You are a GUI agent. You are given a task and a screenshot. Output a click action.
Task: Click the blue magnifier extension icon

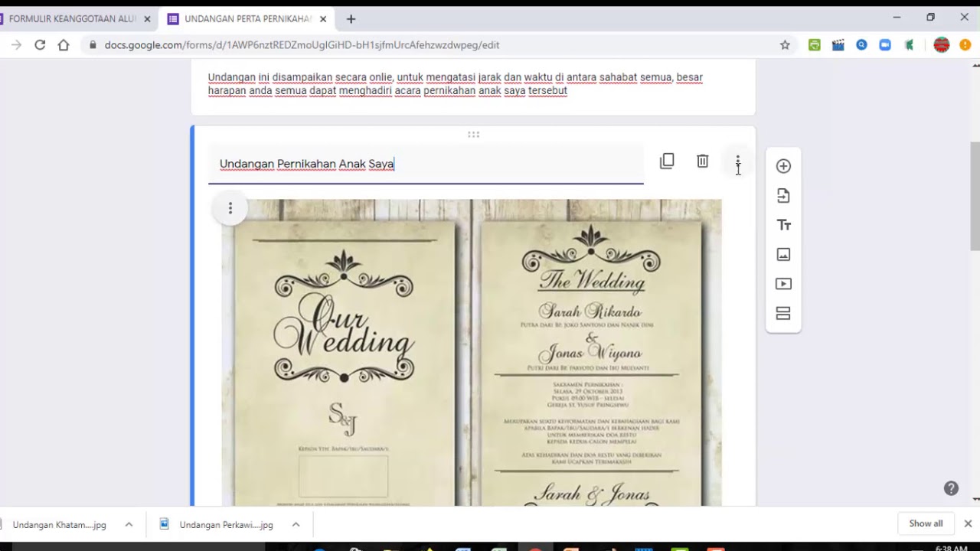tap(861, 45)
